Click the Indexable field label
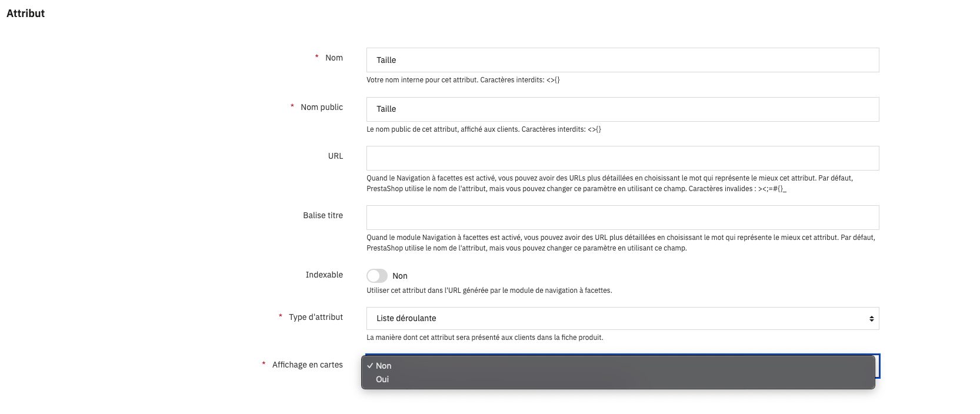This screenshot has height=414, width=980. coord(324,275)
